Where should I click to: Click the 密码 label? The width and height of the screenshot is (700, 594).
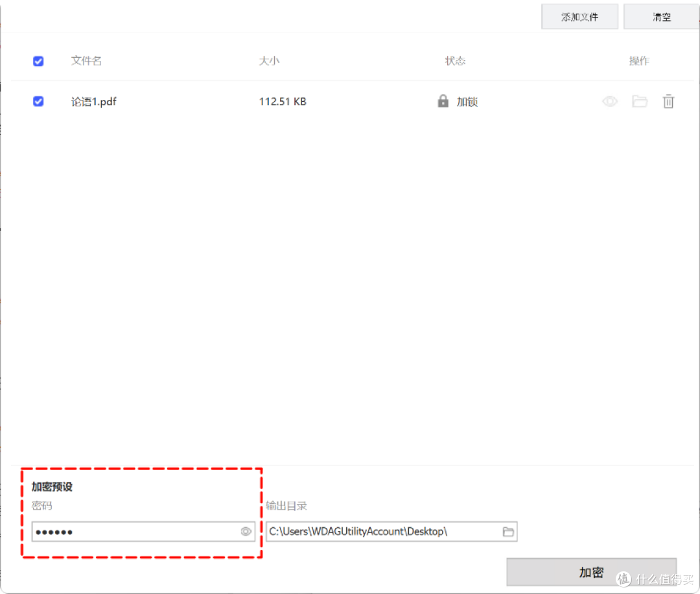tap(42, 506)
